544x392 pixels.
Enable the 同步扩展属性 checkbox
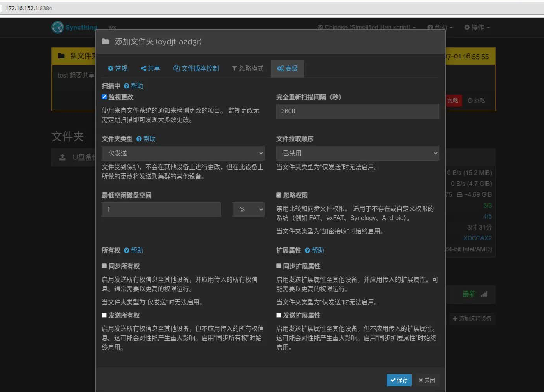(x=279, y=266)
